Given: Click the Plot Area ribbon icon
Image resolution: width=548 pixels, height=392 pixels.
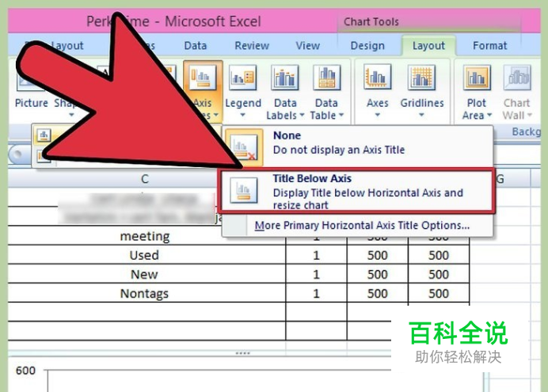Looking at the screenshot, I should tap(477, 78).
